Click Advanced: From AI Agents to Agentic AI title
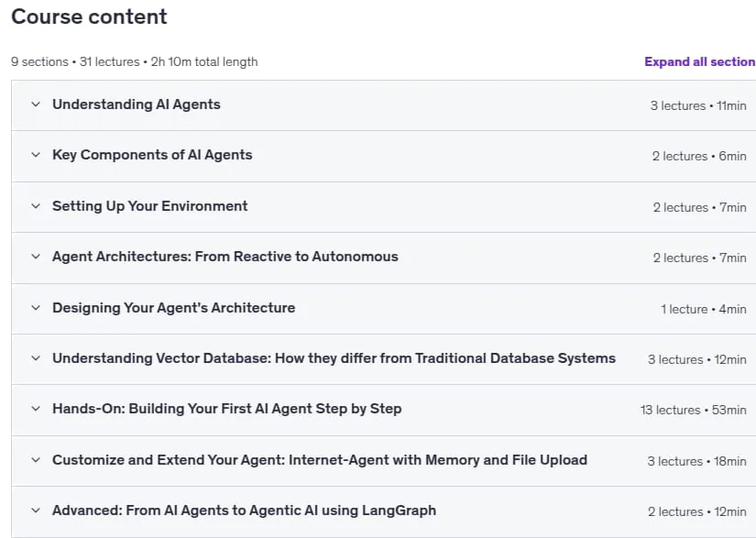The height and width of the screenshot is (538, 756). pyautogui.click(x=244, y=511)
